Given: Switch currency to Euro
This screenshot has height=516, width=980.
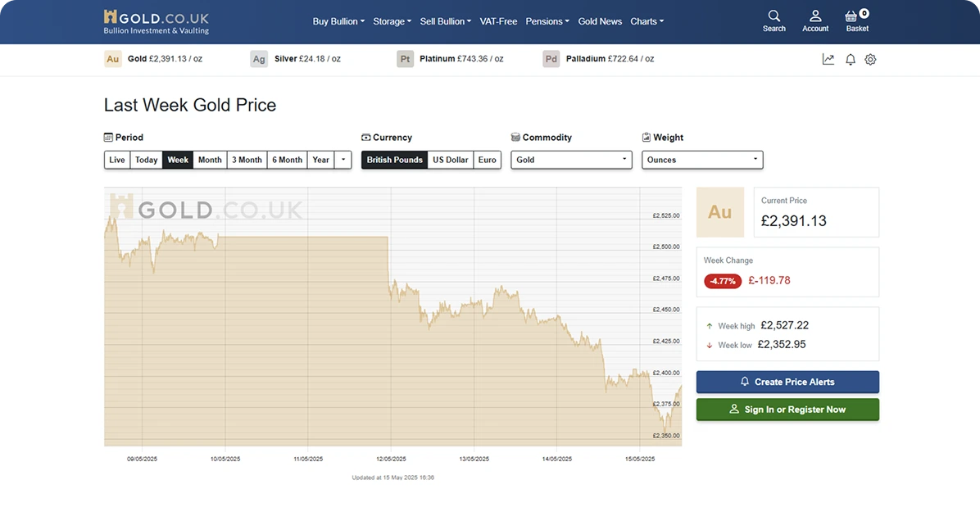Looking at the screenshot, I should tap(487, 160).
